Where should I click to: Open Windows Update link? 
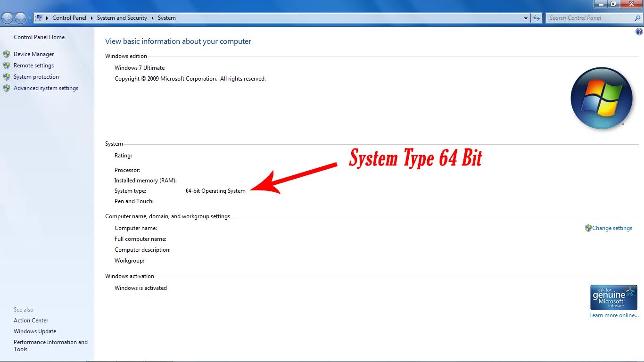coord(35,331)
